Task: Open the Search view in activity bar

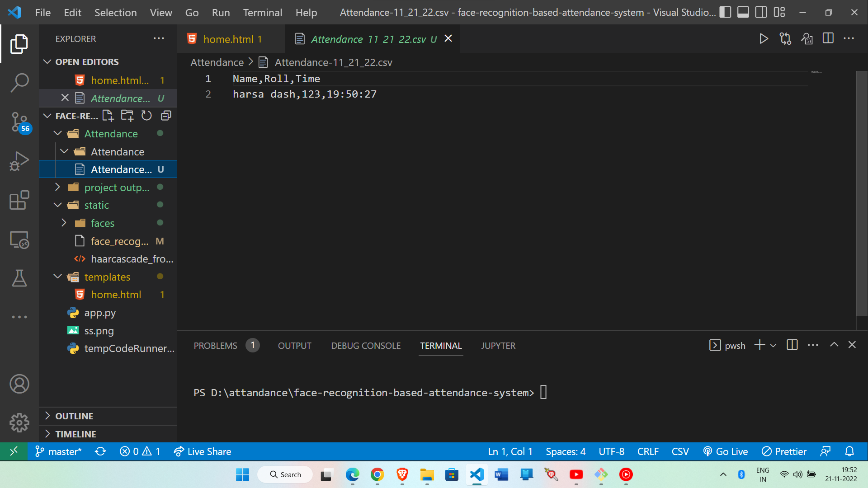Action: click(x=19, y=83)
